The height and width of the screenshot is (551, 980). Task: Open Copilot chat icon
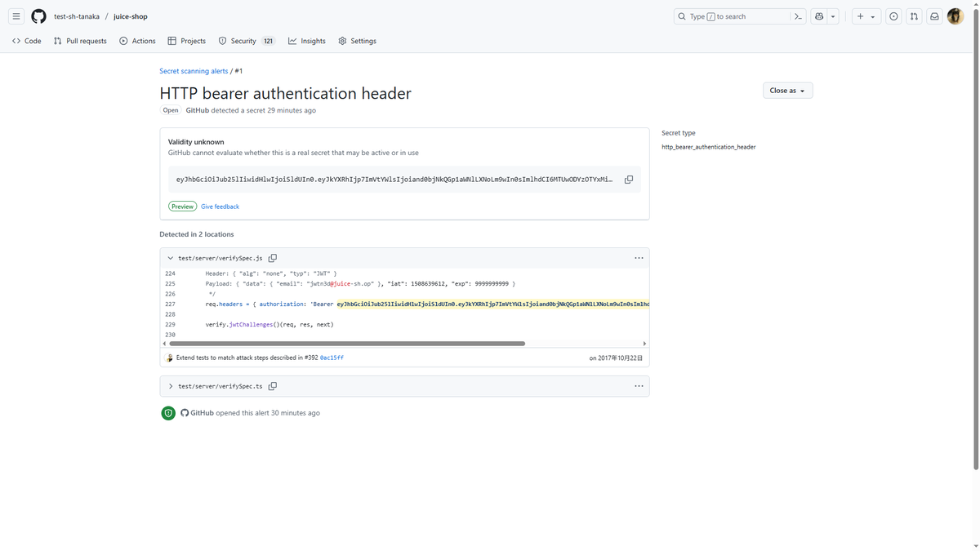pos(819,16)
